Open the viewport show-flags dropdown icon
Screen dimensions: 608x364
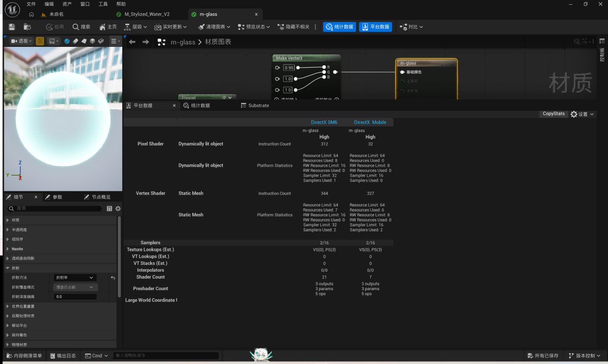[x=54, y=41]
